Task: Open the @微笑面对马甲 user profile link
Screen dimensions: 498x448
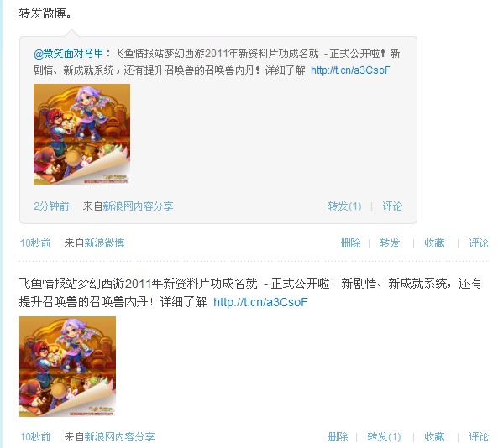Action: 68,54
